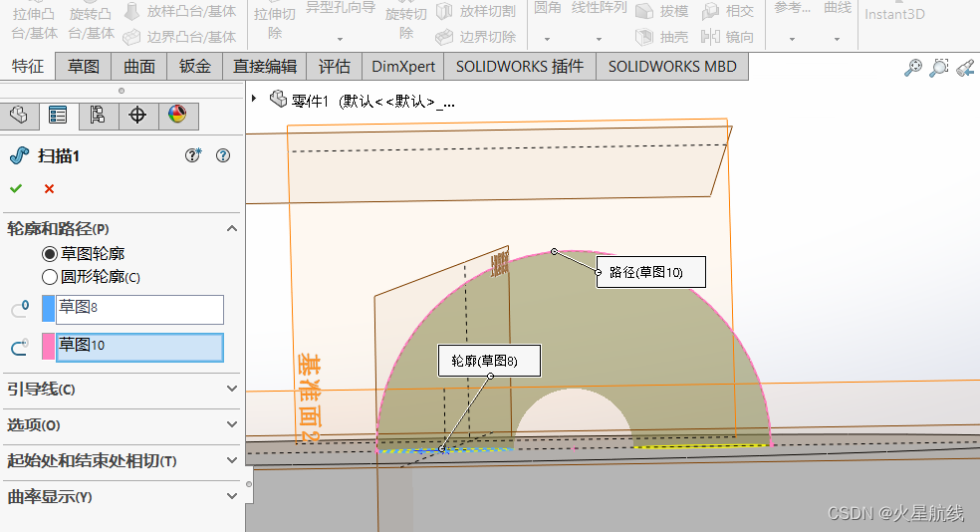Click the 草图10 path selection field
This screenshot has width=980, height=532.
tap(140, 347)
